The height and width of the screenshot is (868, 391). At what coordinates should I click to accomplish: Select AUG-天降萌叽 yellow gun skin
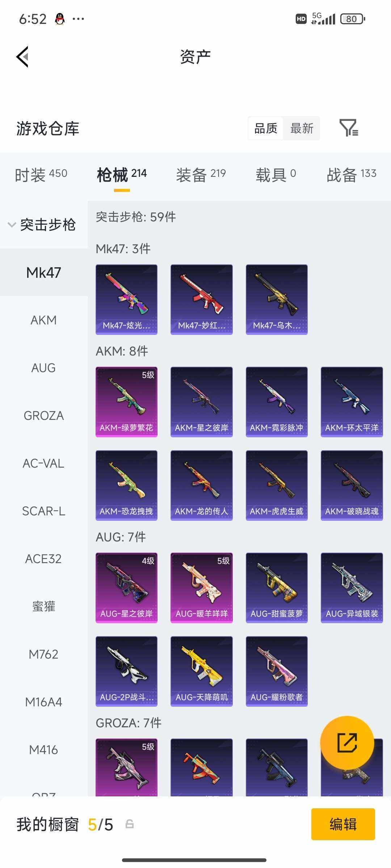point(202,671)
